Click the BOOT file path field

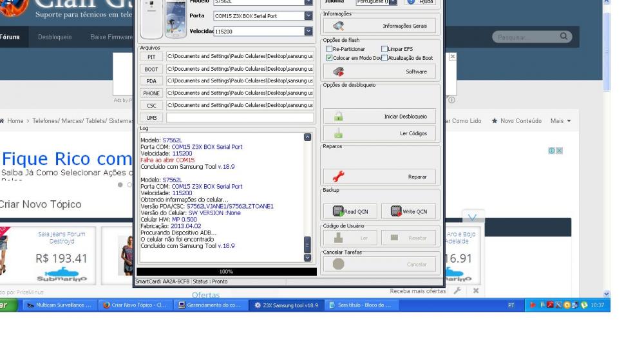(240, 69)
